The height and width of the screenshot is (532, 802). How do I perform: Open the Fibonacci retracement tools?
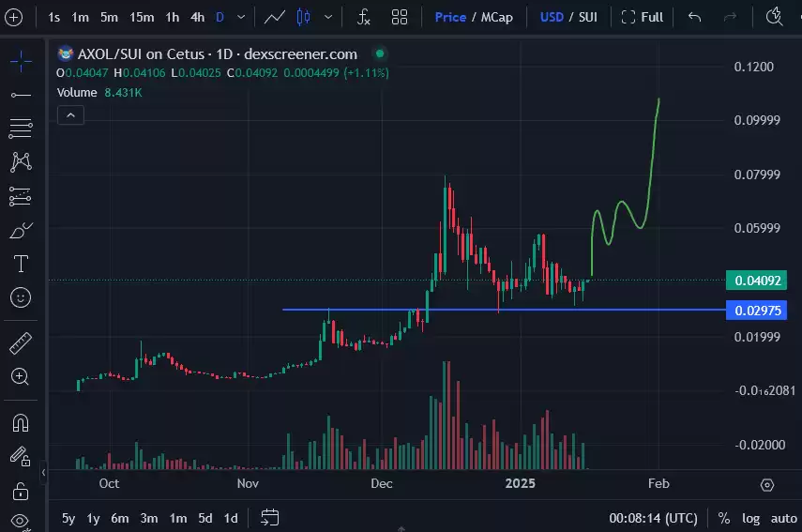tap(21, 129)
